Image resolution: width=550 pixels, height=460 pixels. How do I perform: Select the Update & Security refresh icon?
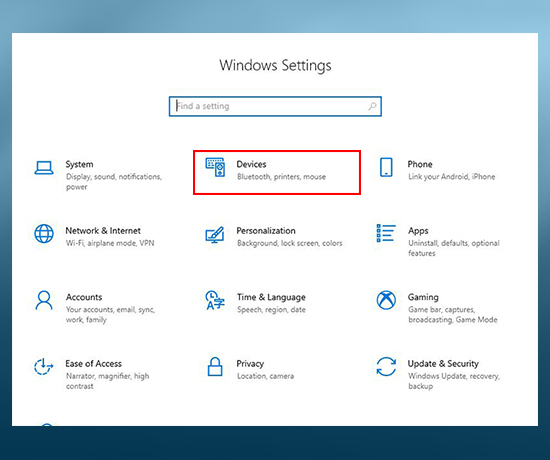tap(386, 367)
